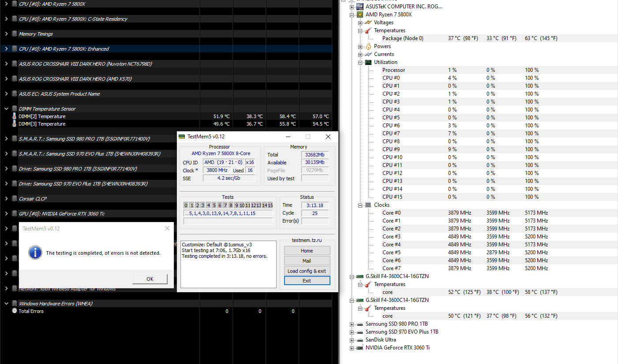Click OK in the TestMem5 completion dialog
Image resolution: width=618 pixels, height=364 pixels.
coord(150,279)
